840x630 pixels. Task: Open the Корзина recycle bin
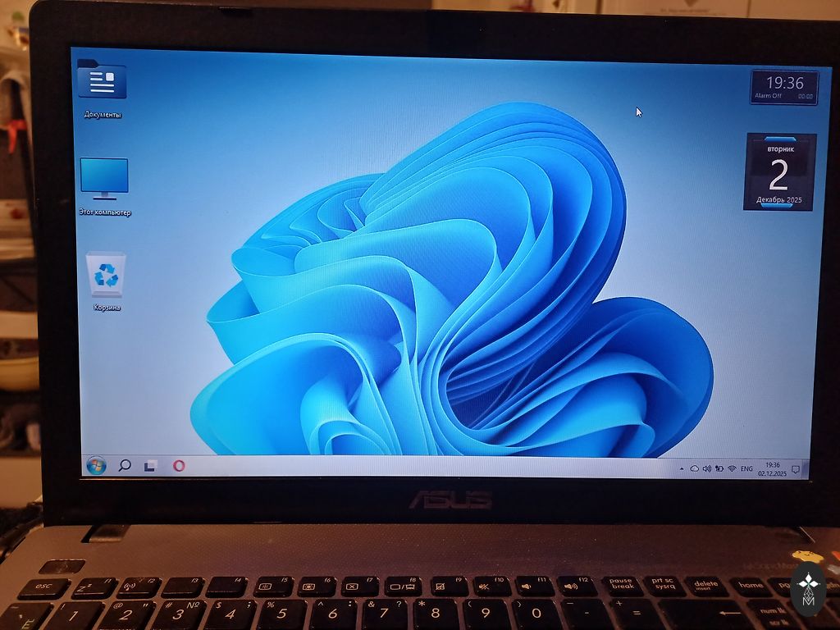click(x=106, y=275)
